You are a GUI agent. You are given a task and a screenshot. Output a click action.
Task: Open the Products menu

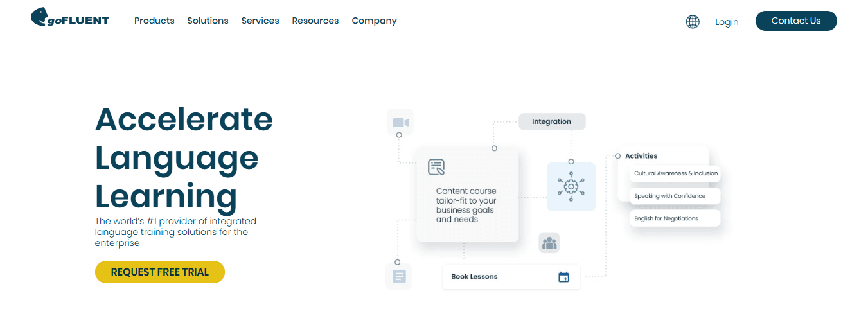(154, 21)
